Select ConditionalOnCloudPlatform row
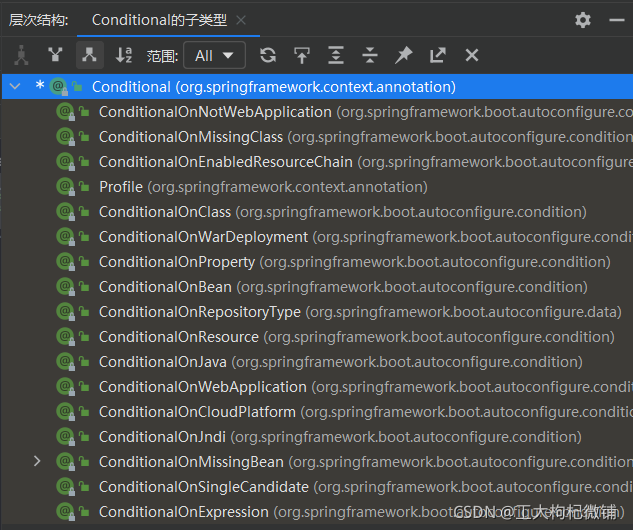Screen dimensions: 633x530 click(x=317, y=412)
